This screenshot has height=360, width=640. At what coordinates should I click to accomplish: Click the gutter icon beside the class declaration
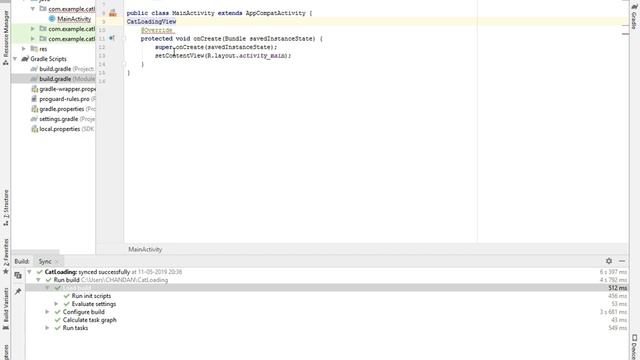tap(113, 13)
